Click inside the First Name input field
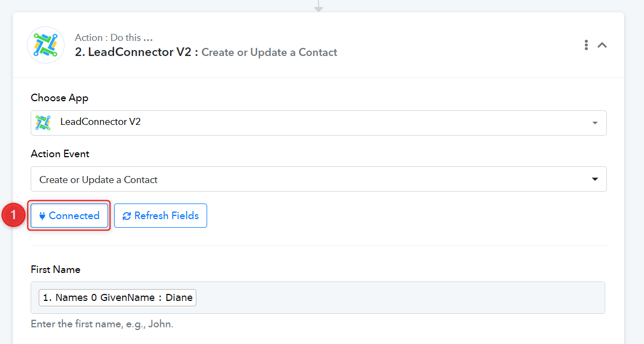Viewport: 644px width, 344px height. click(x=317, y=298)
